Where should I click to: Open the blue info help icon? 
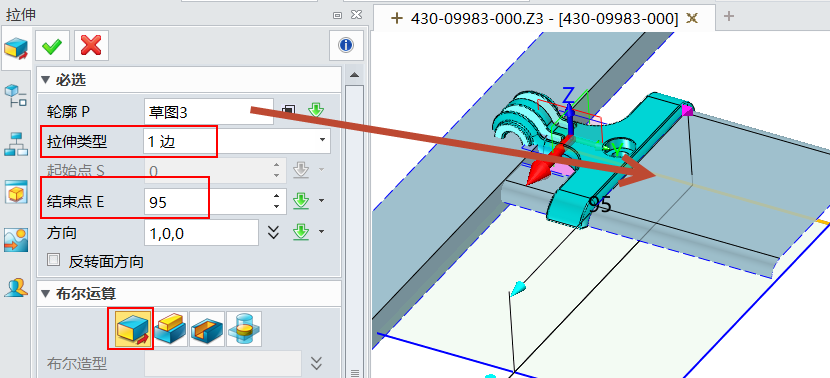[346, 46]
